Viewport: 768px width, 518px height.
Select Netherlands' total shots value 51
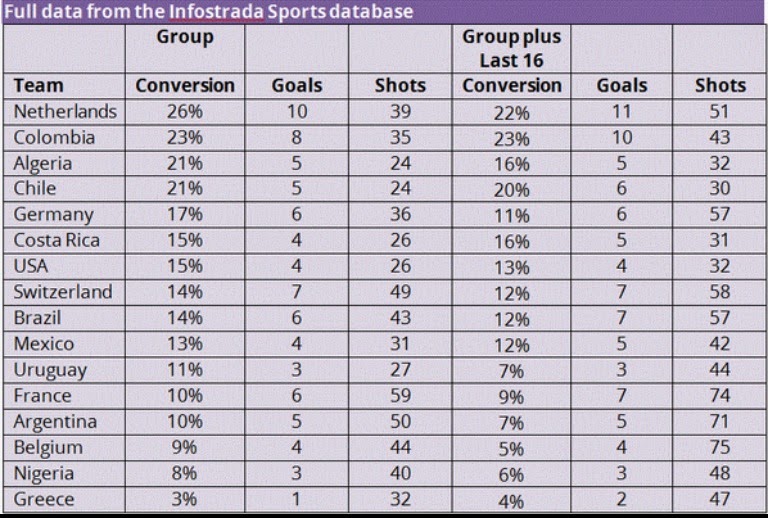tap(720, 111)
